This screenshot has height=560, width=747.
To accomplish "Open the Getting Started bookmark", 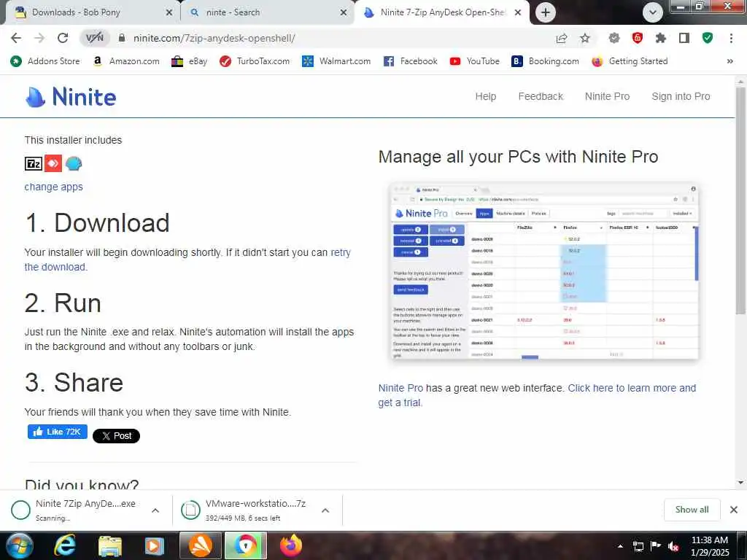I will pos(630,61).
